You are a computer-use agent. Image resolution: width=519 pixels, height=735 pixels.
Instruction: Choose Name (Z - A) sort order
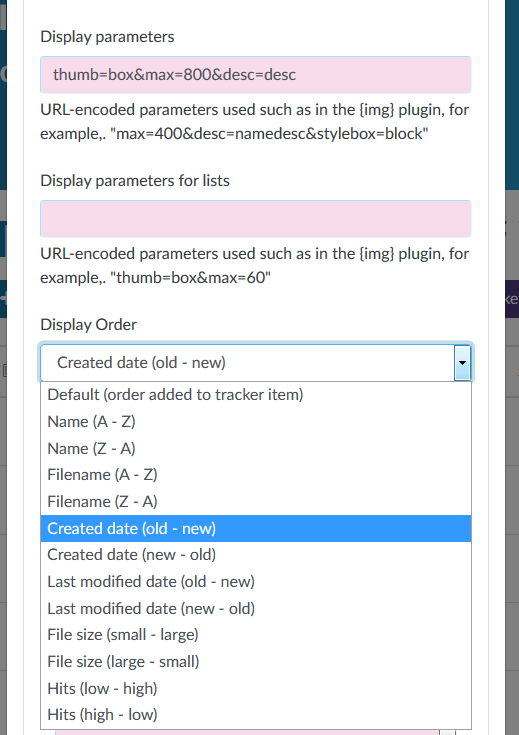pyautogui.click(x=256, y=449)
